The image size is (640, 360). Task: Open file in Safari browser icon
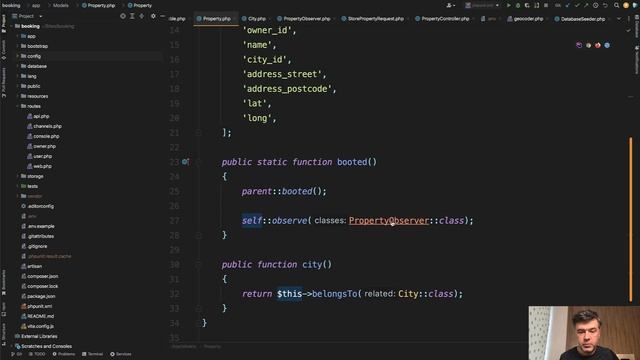click(x=607, y=45)
